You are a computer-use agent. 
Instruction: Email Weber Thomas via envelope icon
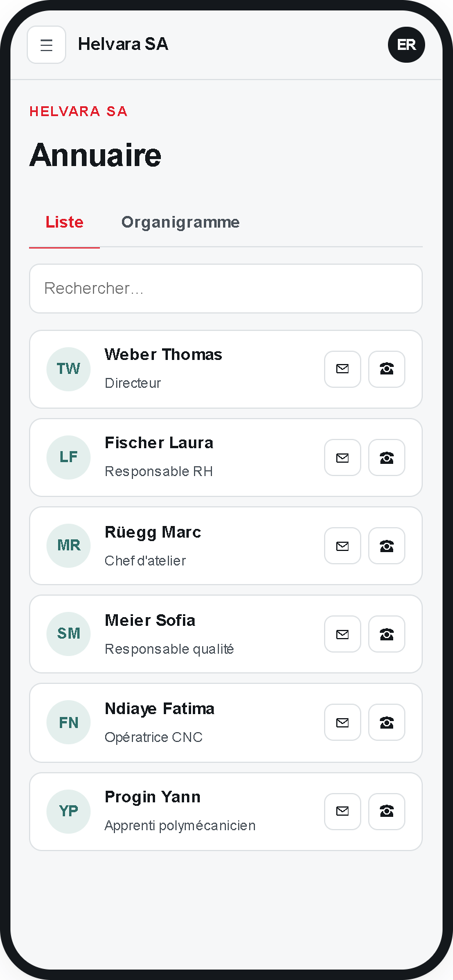point(343,369)
